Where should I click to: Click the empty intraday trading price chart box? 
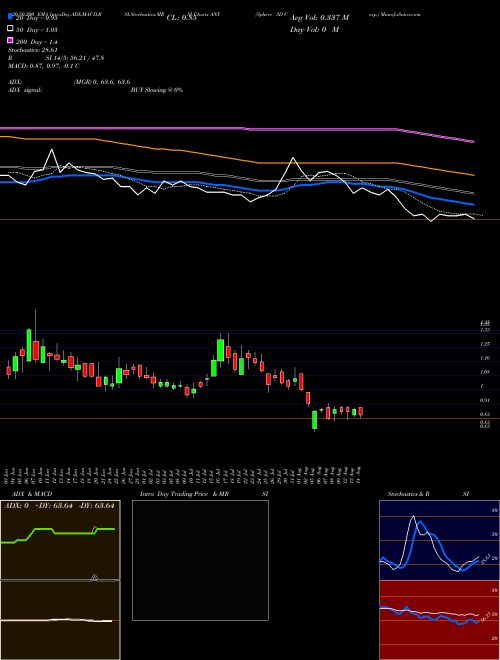(200, 560)
